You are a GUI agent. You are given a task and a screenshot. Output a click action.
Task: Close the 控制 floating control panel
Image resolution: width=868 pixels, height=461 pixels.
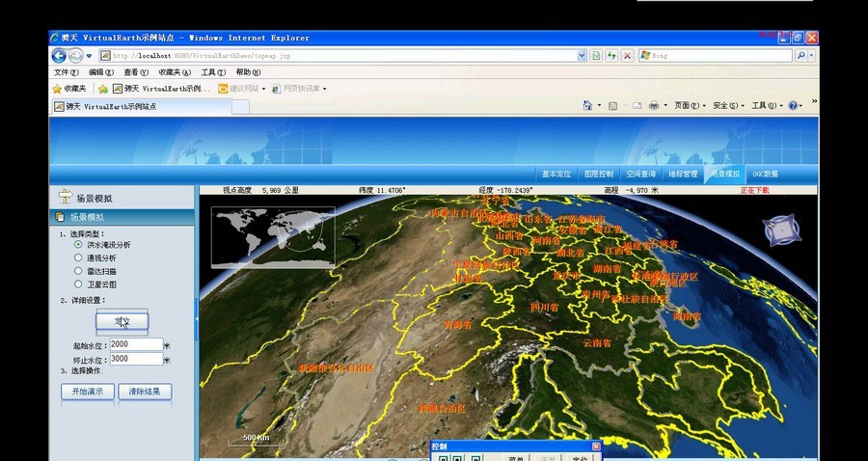[x=596, y=447]
